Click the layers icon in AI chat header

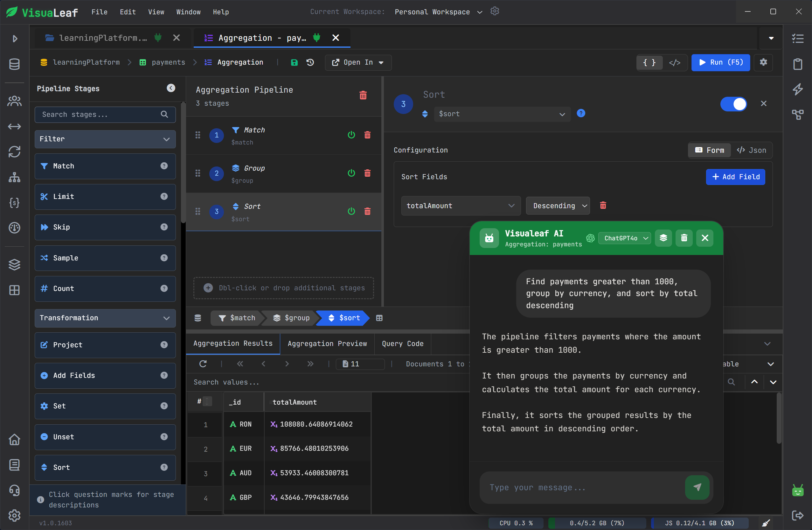[663, 238]
